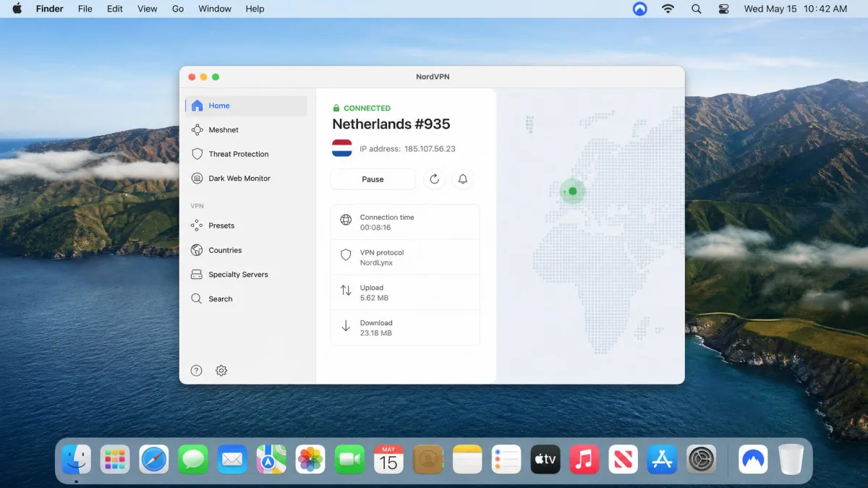
Task: Open the Go menu
Action: (x=178, y=9)
